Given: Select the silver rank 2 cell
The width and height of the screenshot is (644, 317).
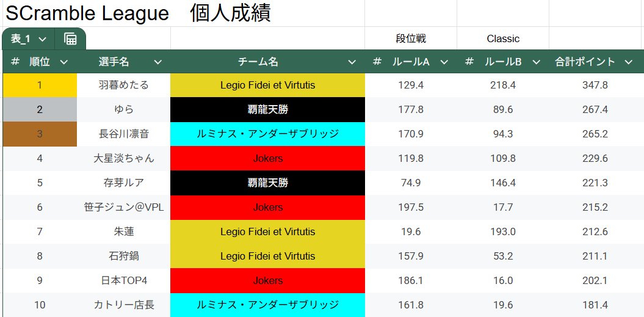Looking at the screenshot, I should (40, 109).
